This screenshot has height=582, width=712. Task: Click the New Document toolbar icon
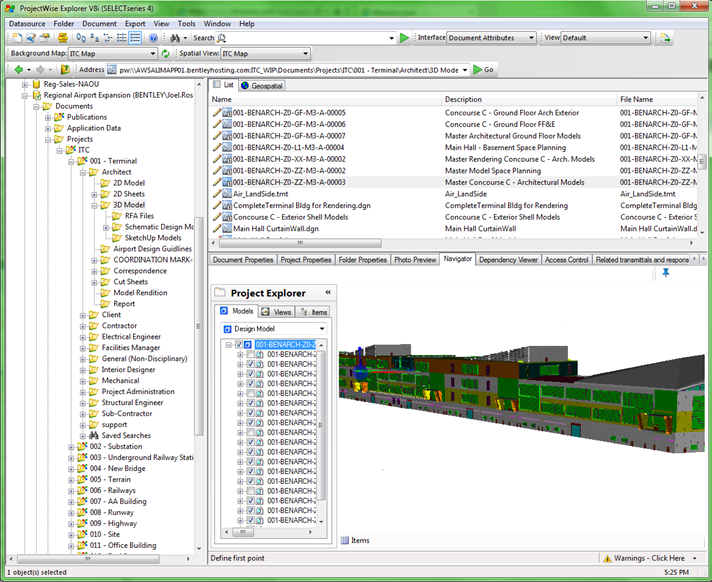click(x=17, y=38)
